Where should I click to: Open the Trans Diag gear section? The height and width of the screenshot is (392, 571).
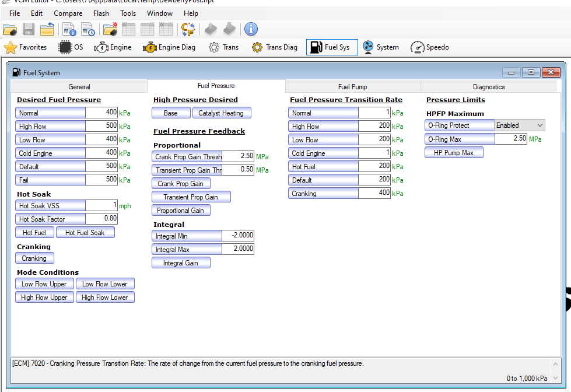(x=275, y=47)
